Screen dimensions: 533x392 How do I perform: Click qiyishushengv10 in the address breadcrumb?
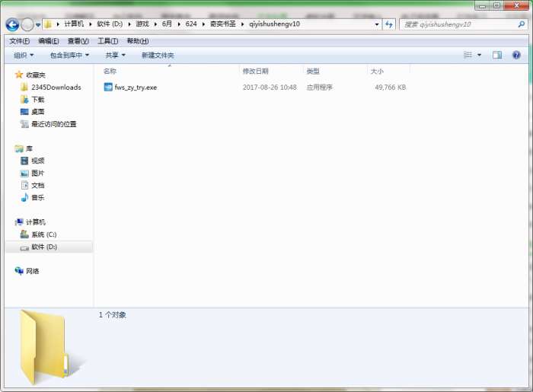274,24
